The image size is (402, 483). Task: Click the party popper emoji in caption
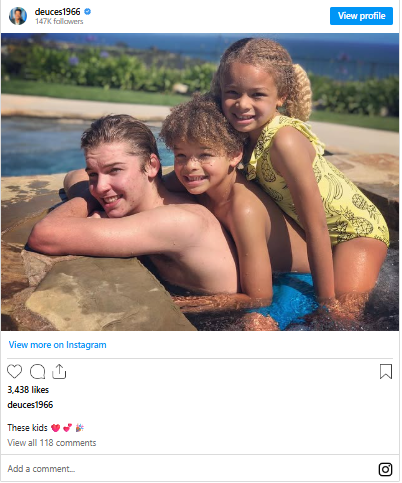[80, 427]
